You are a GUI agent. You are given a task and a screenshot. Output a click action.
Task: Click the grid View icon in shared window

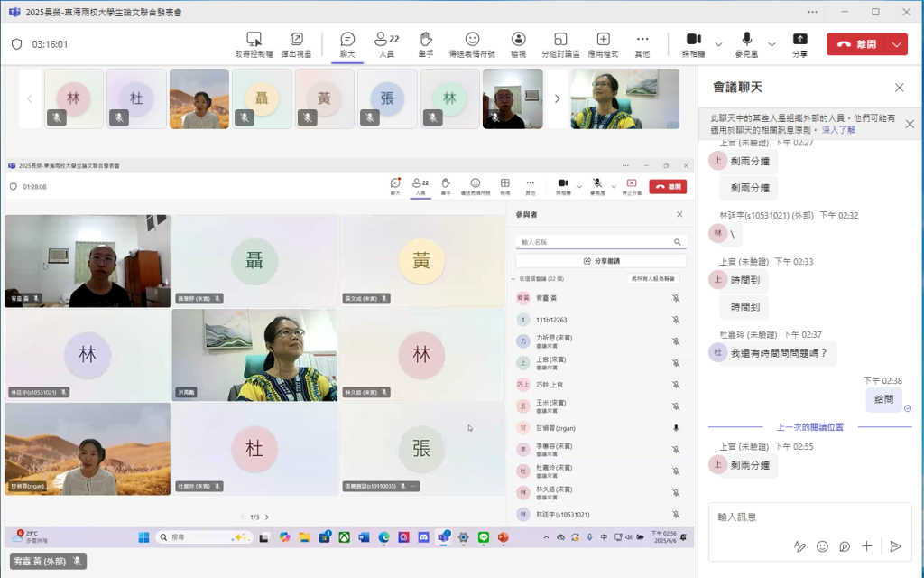[x=505, y=186]
